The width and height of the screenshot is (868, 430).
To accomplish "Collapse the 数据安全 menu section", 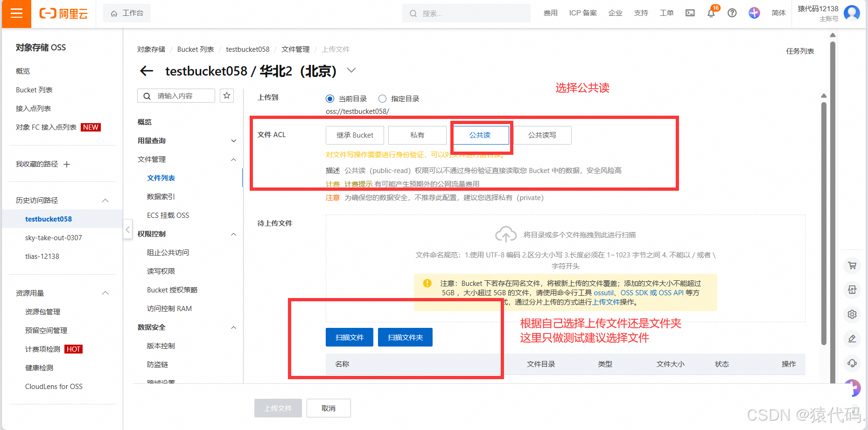I will [234, 327].
